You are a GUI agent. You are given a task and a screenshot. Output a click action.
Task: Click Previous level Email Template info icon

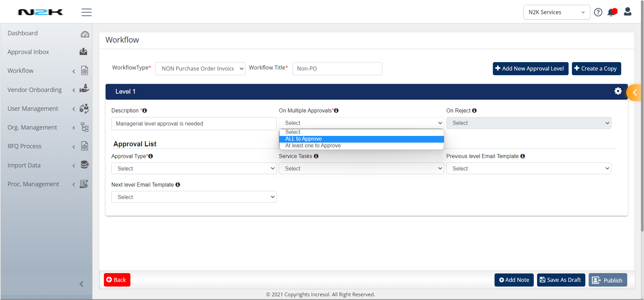[523, 156]
